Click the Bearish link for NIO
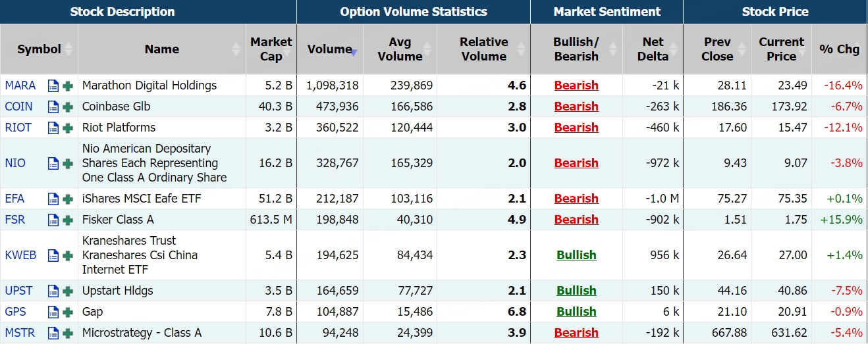Viewport: 868px width, 344px height. pyautogui.click(x=576, y=163)
